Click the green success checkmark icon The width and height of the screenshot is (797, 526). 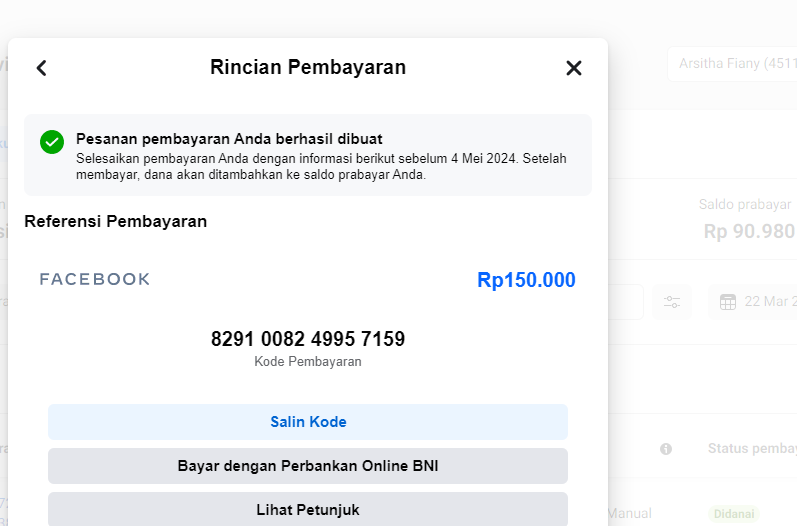point(52,142)
